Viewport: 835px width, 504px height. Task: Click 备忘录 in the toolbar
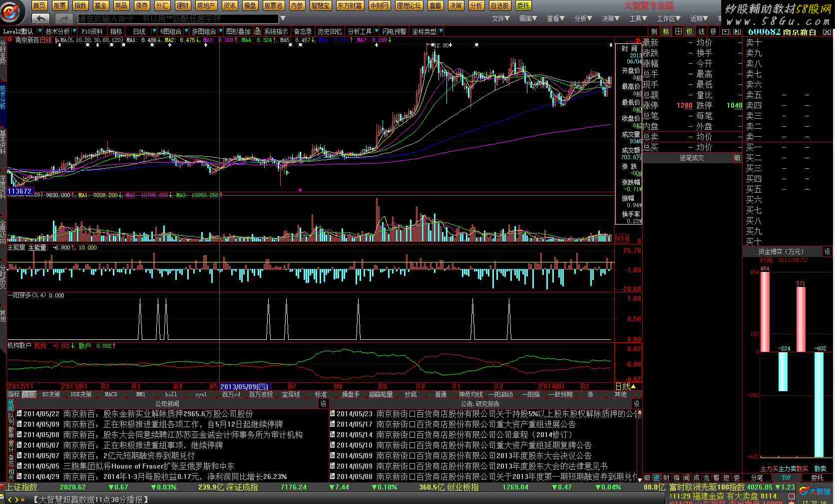pyautogui.click(x=303, y=31)
